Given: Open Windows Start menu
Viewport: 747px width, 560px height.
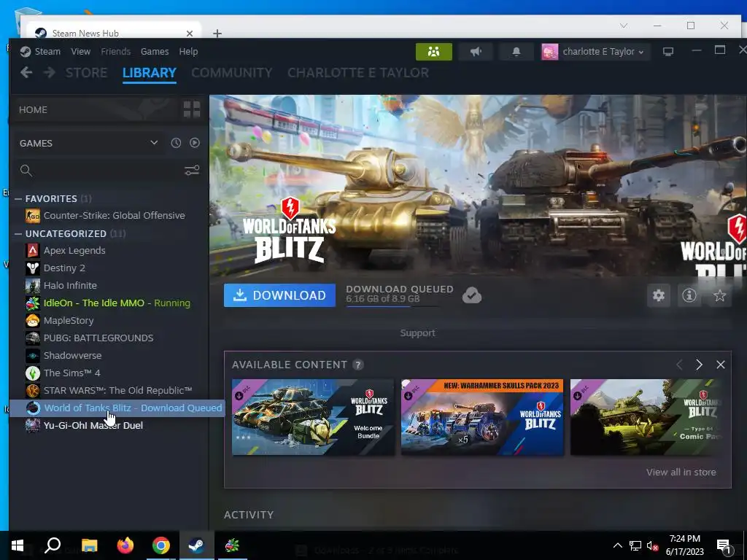Looking at the screenshot, I should [x=18, y=545].
